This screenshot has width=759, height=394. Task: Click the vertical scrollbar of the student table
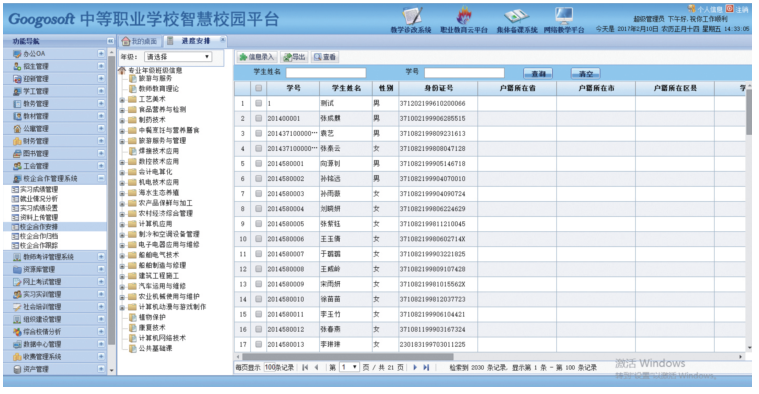pos(749,111)
